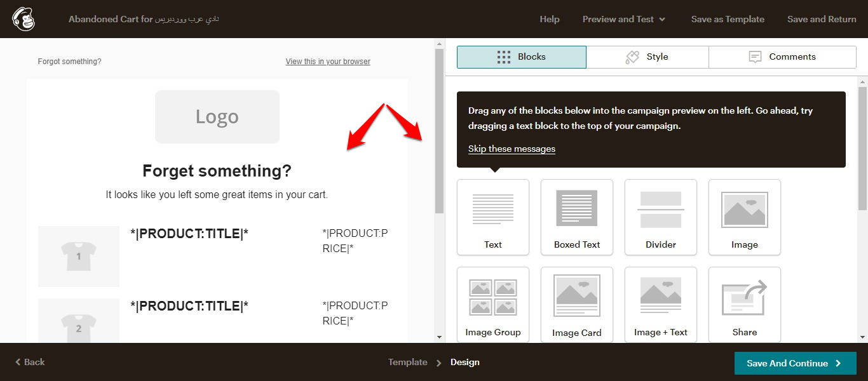The image size is (868, 381).
Task: Select the Blocks tab
Action: tap(522, 57)
